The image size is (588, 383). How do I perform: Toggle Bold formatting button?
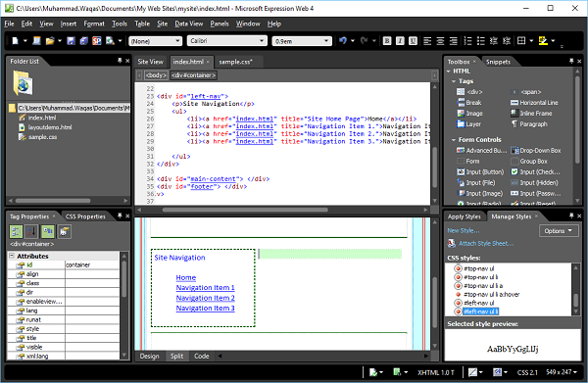tap(387, 41)
